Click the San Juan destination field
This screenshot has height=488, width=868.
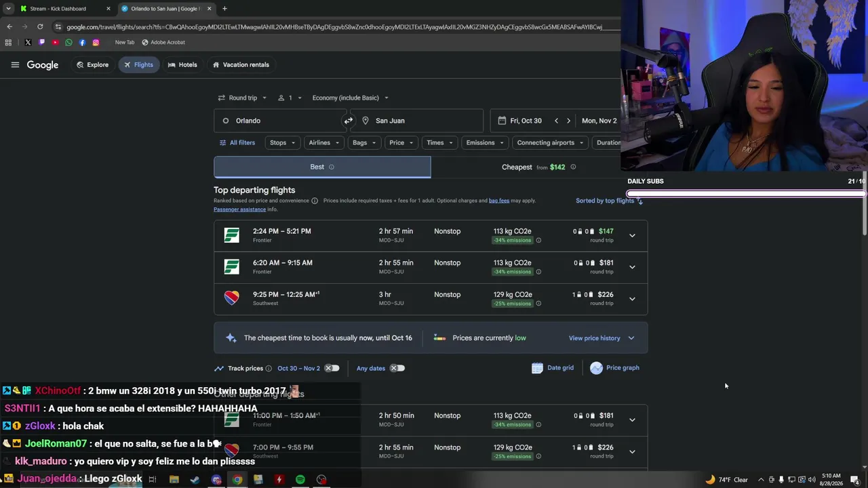[x=416, y=121]
